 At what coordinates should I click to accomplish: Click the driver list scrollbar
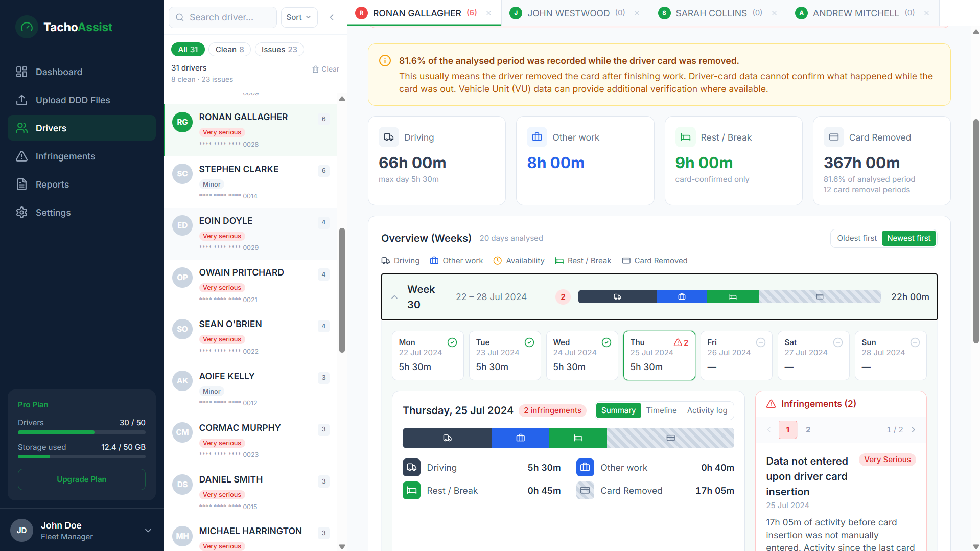pos(342,290)
